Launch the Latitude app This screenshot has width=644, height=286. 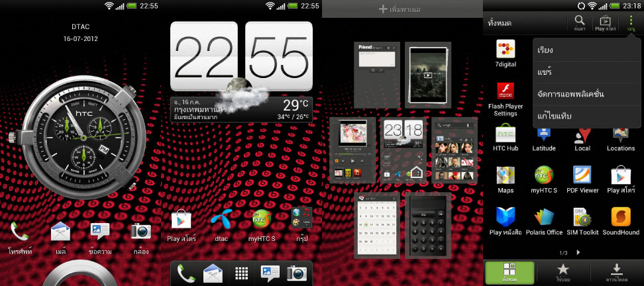click(x=544, y=138)
